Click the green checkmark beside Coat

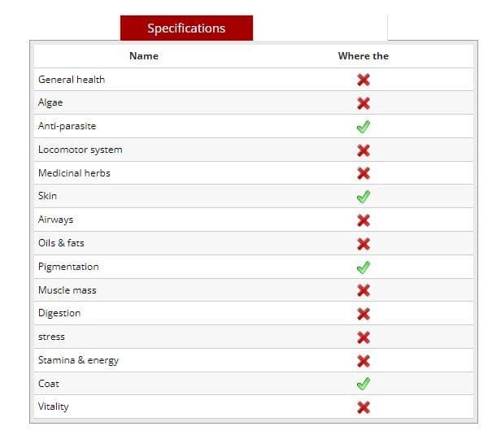364,384
